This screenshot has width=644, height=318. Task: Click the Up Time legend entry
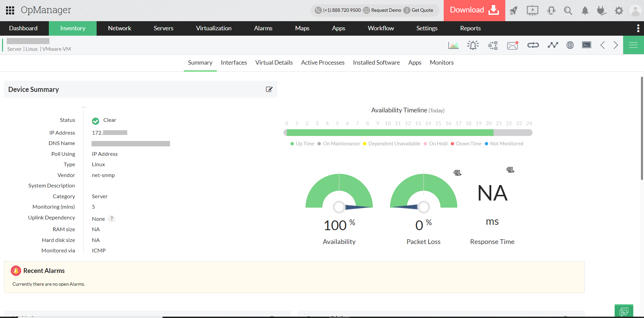[302, 144]
